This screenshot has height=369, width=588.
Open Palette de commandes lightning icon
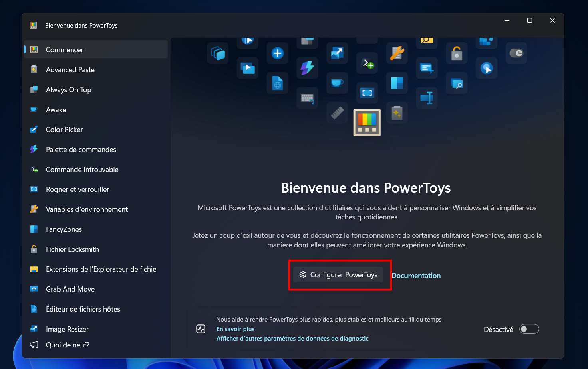pos(34,150)
